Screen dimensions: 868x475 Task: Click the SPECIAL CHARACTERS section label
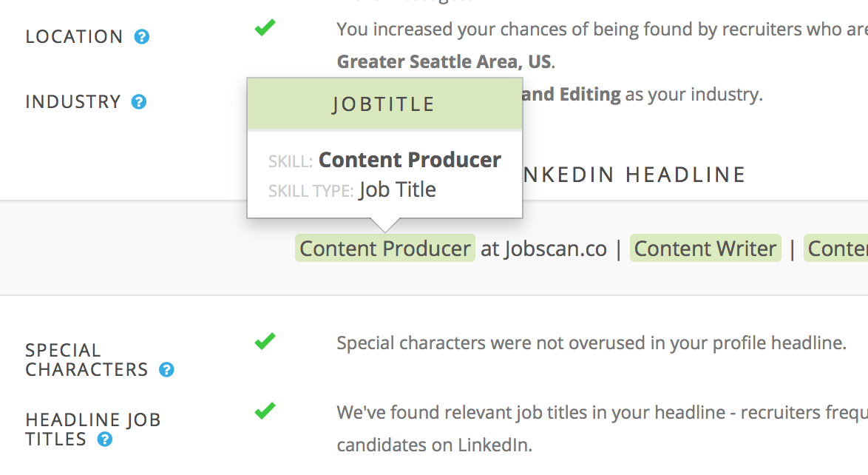[87, 360]
